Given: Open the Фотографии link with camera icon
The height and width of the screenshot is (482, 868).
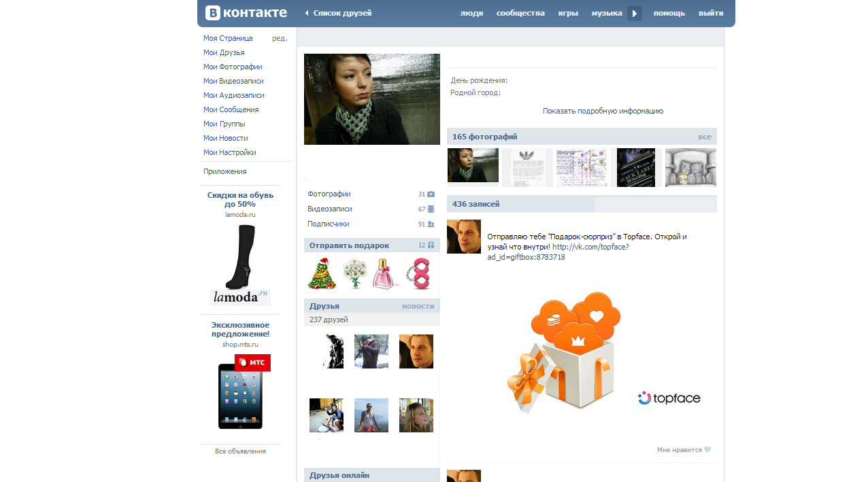Looking at the screenshot, I should pyautogui.click(x=329, y=194).
